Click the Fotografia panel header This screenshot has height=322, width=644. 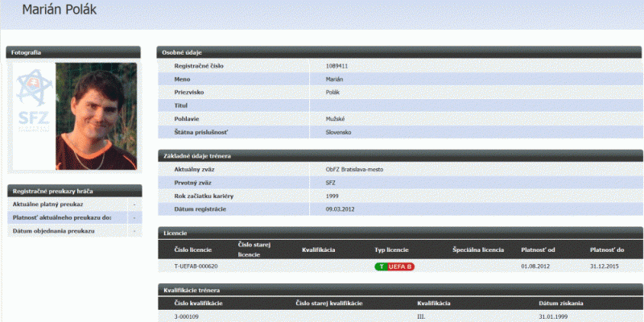[x=73, y=52]
